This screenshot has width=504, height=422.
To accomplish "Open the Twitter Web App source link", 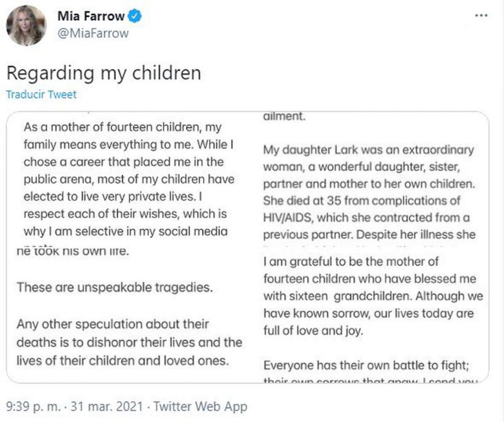I will 200,406.
